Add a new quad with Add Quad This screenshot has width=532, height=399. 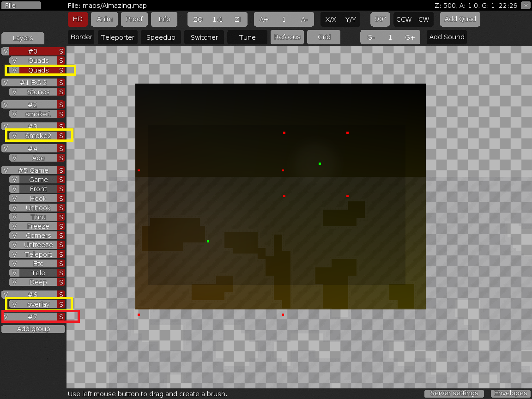(x=460, y=19)
